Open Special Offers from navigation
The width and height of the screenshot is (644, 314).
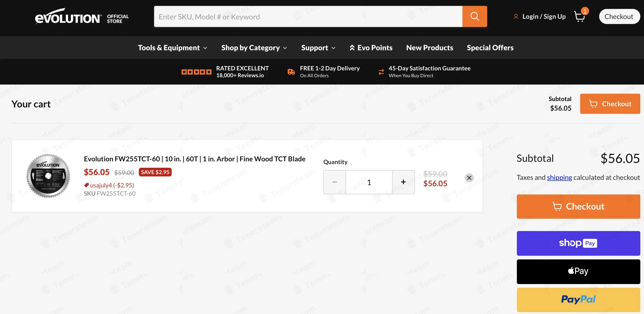pos(490,48)
